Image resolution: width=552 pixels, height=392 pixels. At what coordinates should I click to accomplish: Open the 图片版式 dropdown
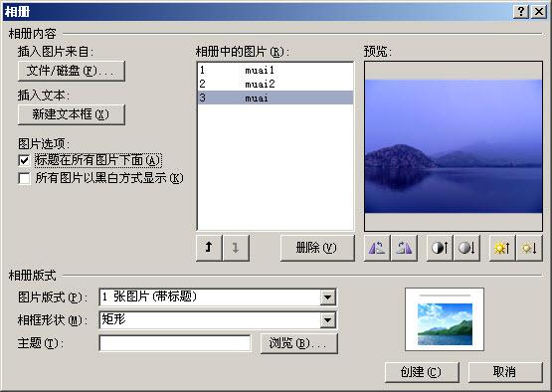pos(328,297)
